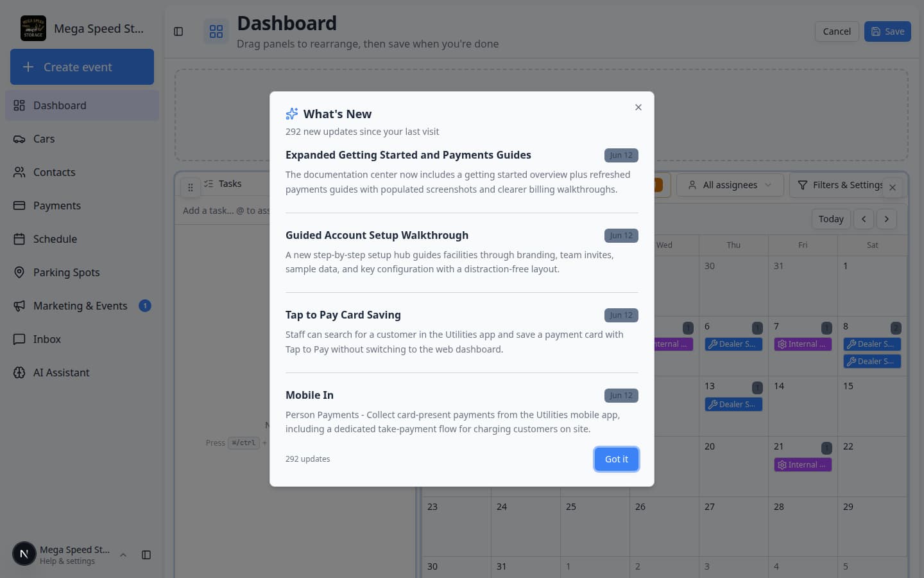Jump to Today in calendar
924x578 pixels.
tap(831, 219)
